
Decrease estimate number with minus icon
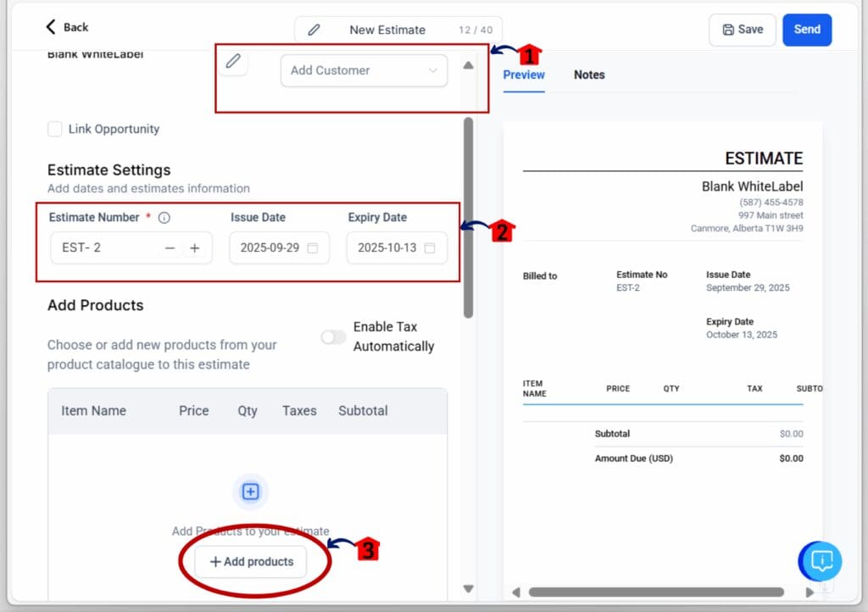coord(170,248)
